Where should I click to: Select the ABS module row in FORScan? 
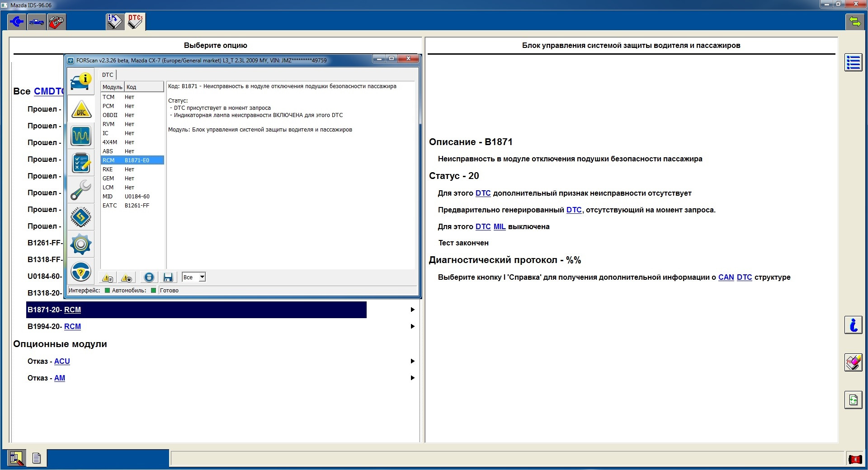132,151
